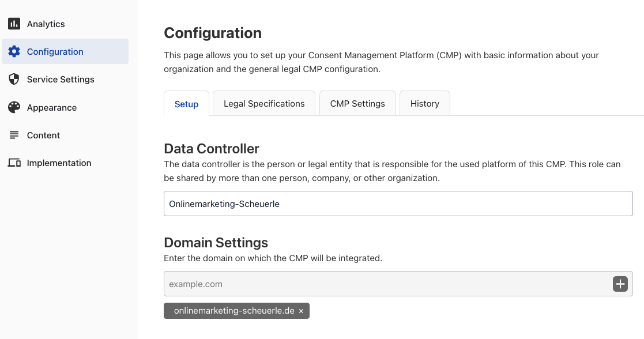Go to Analytics in the sidebar

[46, 24]
